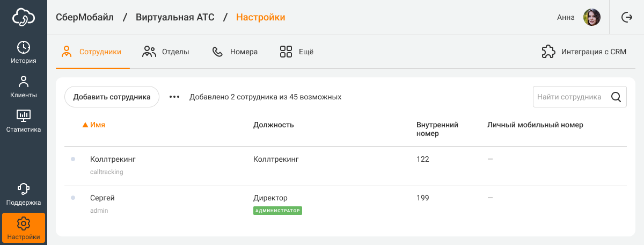The image size is (644, 245).
Task: Click the logout arrow icon
Action: coord(626,17)
